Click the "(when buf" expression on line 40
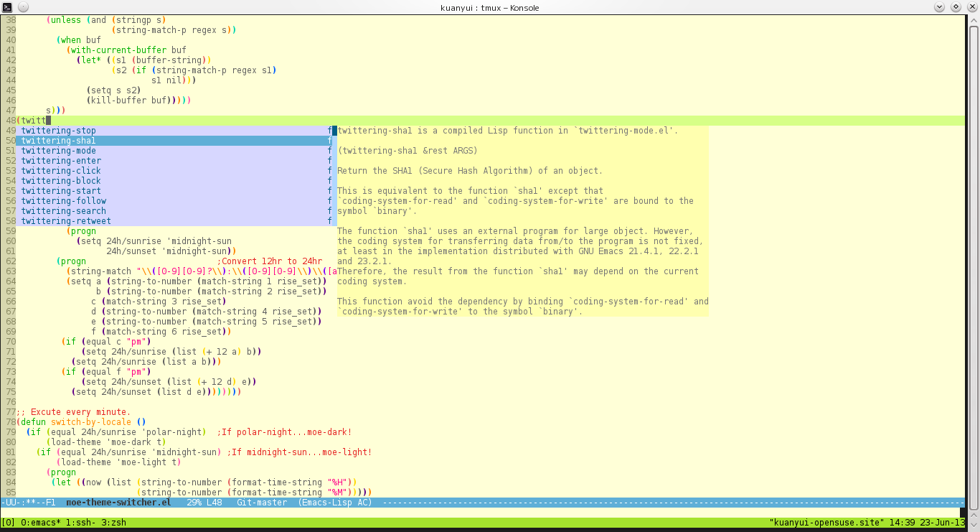Viewport: 980px width, 532px height. [x=78, y=40]
